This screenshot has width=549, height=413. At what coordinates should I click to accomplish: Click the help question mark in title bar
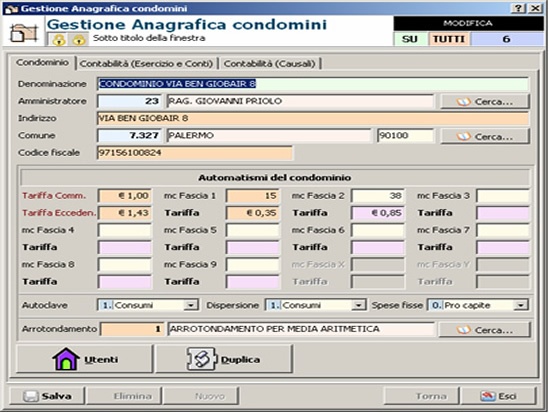[x=519, y=8]
